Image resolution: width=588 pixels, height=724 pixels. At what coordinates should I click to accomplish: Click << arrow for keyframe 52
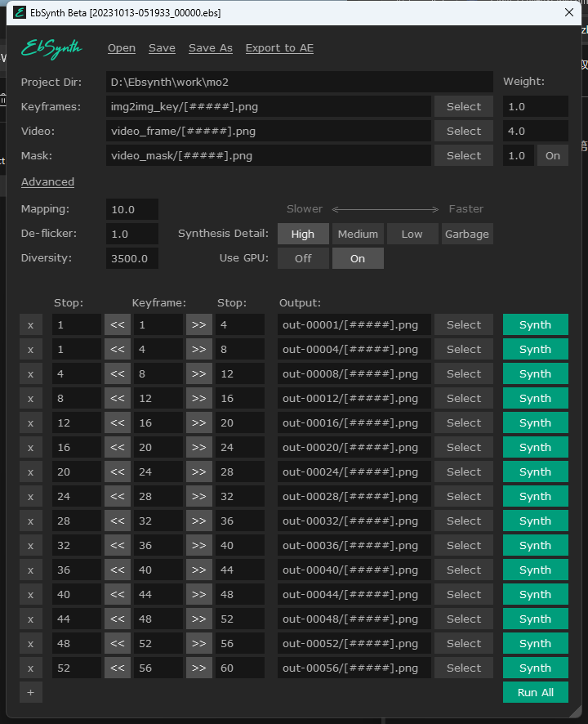(x=118, y=643)
